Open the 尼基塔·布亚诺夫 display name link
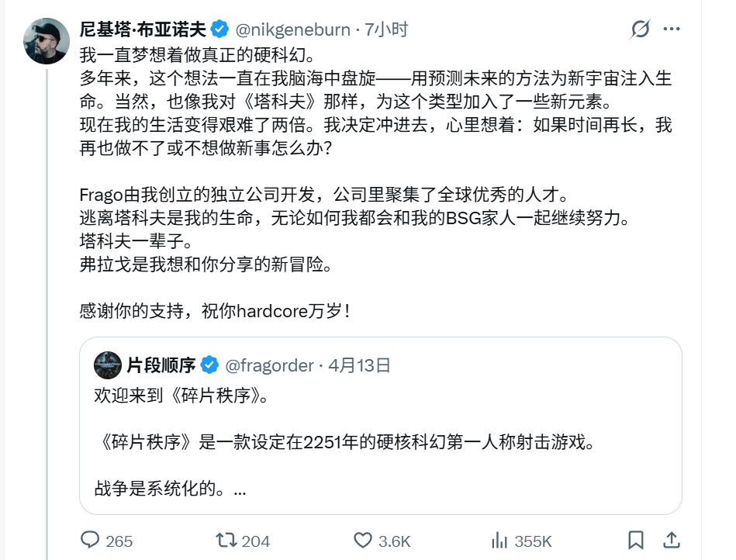Screen dimensions: 736x560 (144, 30)
